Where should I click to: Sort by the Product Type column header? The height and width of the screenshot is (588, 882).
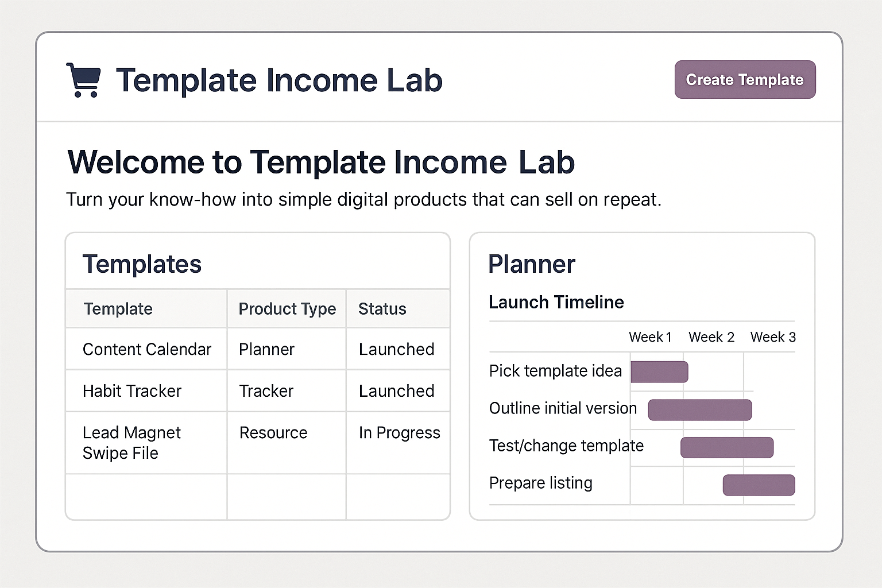[x=287, y=308]
